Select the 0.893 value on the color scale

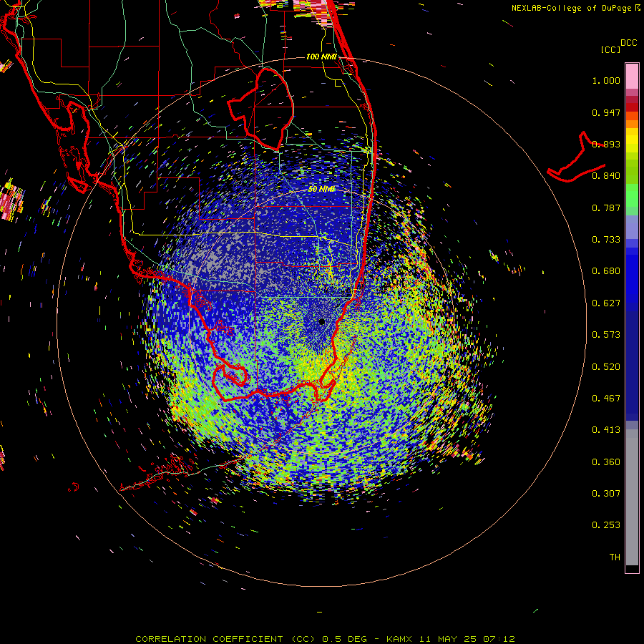[606, 144]
